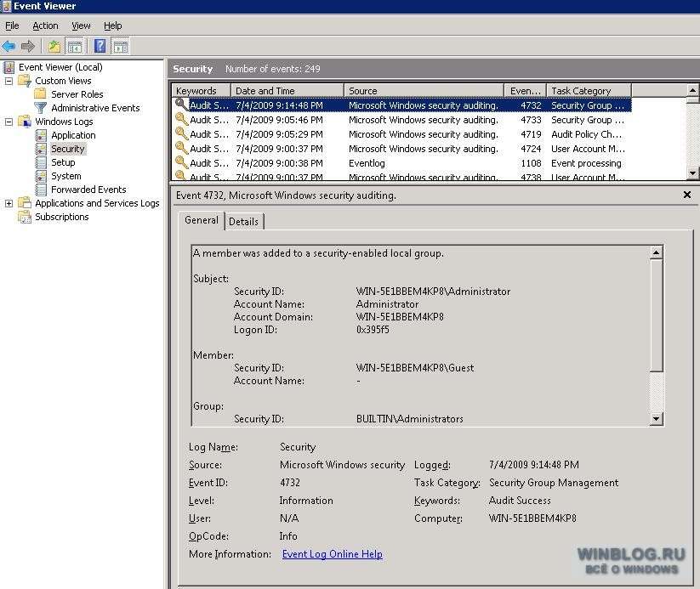Click event description scrollbar down arrow
700x589 pixels.
coord(656,418)
